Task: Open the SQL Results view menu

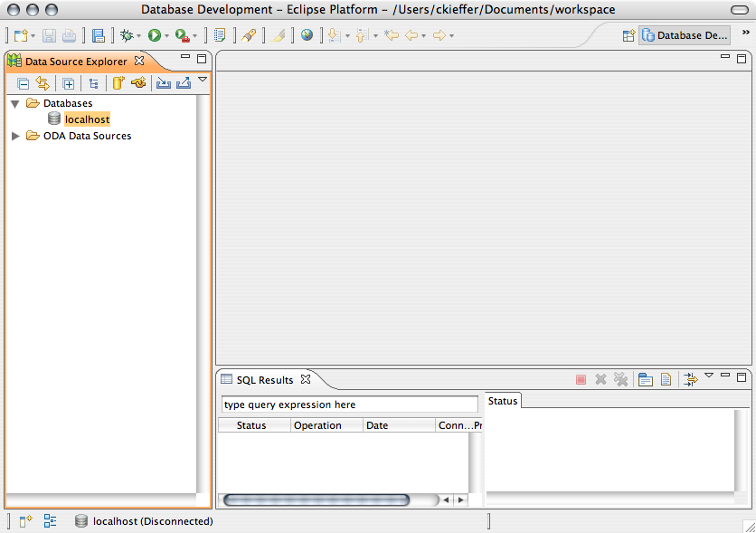Action: [x=709, y=375]
